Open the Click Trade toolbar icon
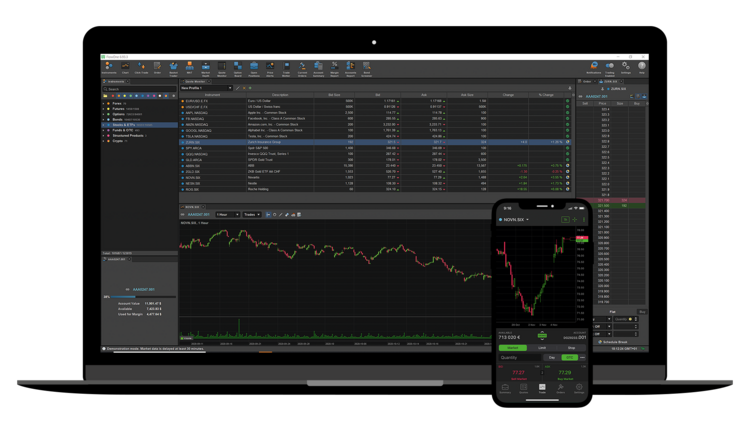 click(141, 68)
